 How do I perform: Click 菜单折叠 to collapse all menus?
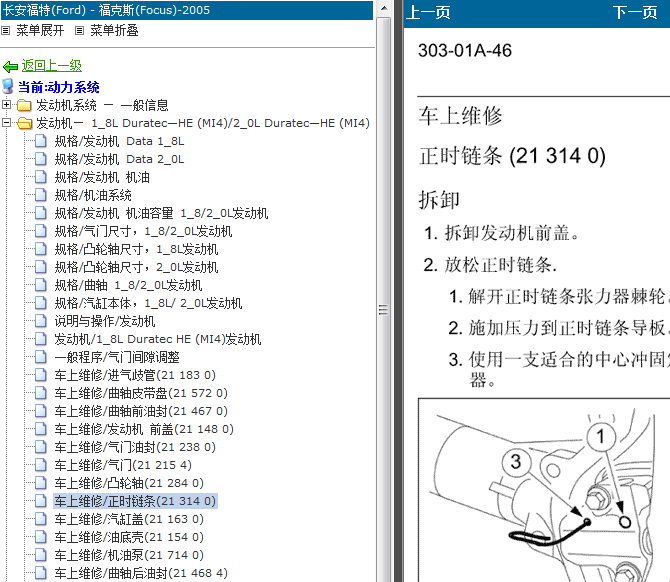pos(114,31)
